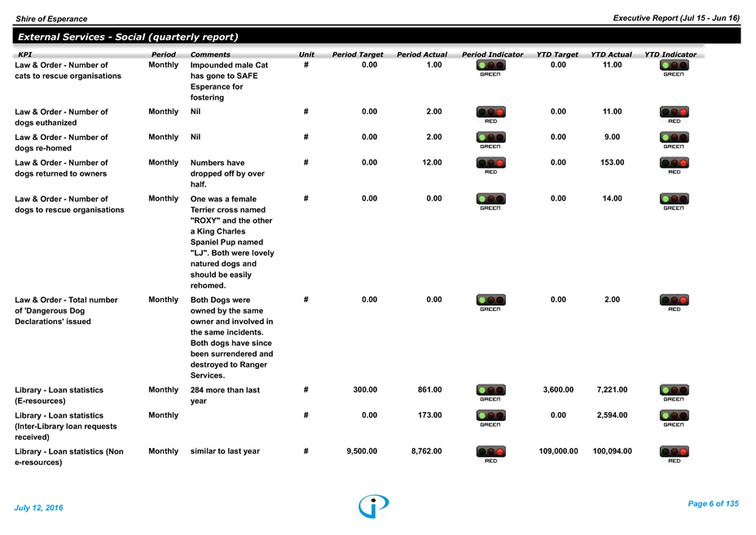Select 'Executive Report (Jul 15 - Jun 16)' title
The image size is (756, 535).
pos(676,18)
